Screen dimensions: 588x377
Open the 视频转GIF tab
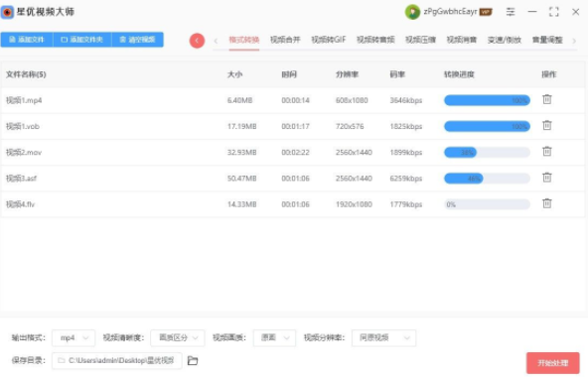point(328,40)
